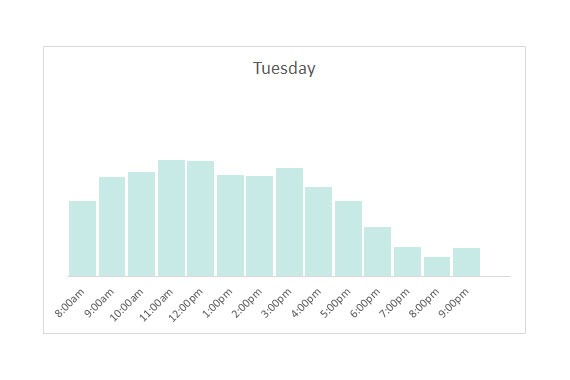Click the 6:00pm bar
The width and height of the screenshot is (570, 380).
coord(377,252)
